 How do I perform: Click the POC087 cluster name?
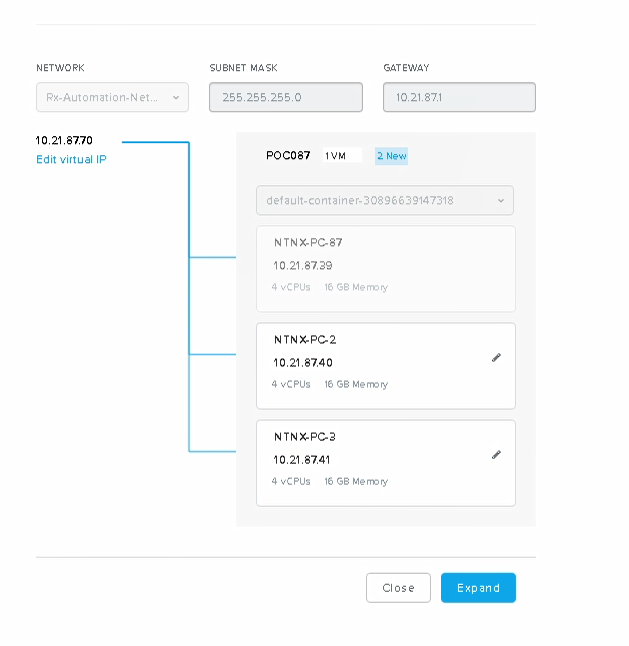click(x=288, y=156)
